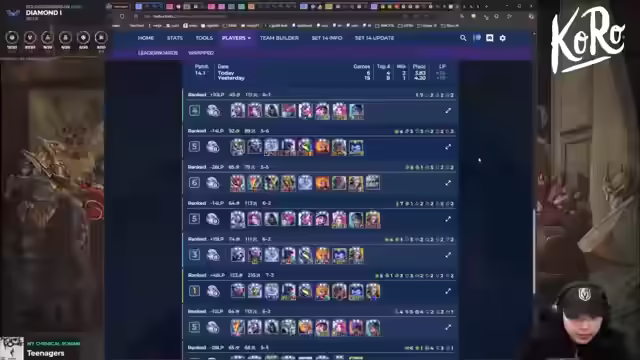The height and width of the screenshot is (360, 640).
Task: Click the 6th place badge
Action: pos(194,183)
